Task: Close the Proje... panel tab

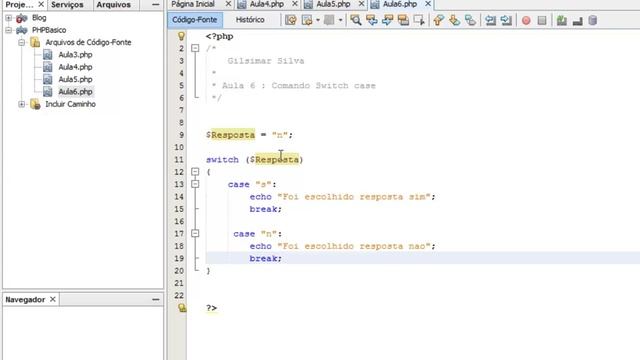Action: click(41, 4)
